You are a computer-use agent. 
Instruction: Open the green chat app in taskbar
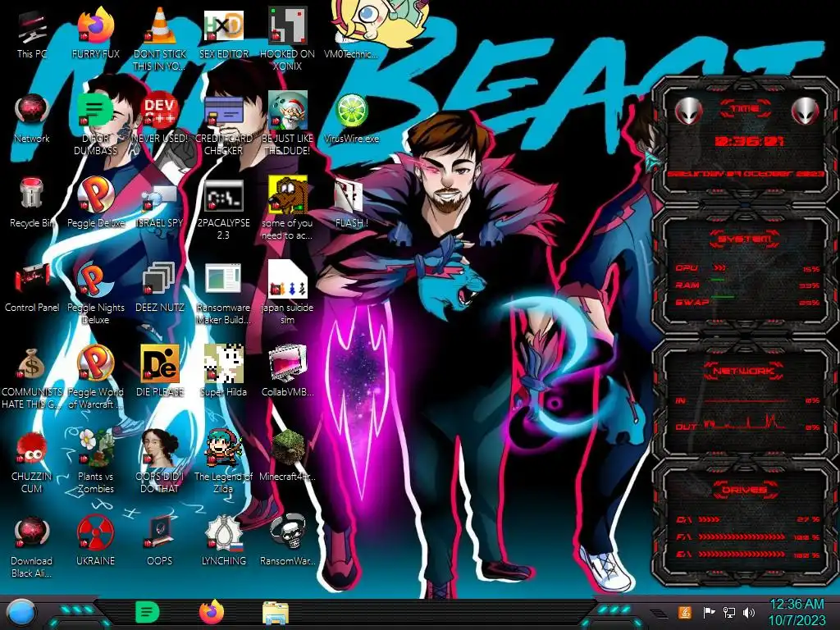[x=147, y=612]
